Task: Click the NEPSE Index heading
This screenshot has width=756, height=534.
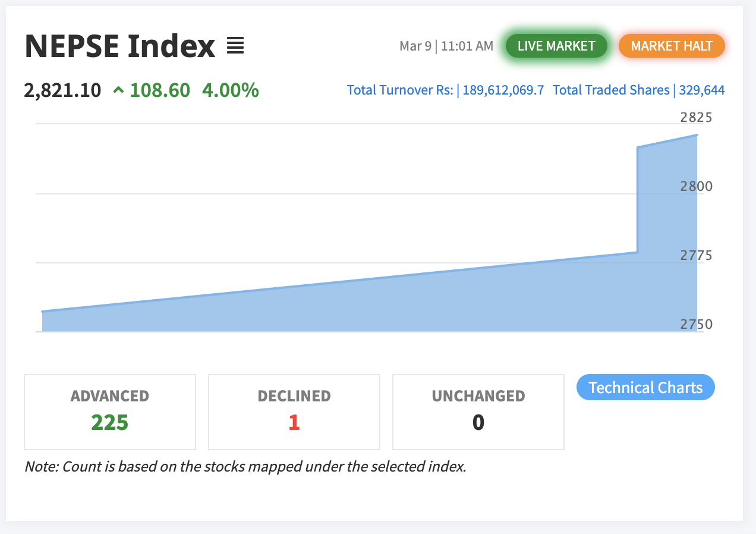Action: tap(119, 46)
